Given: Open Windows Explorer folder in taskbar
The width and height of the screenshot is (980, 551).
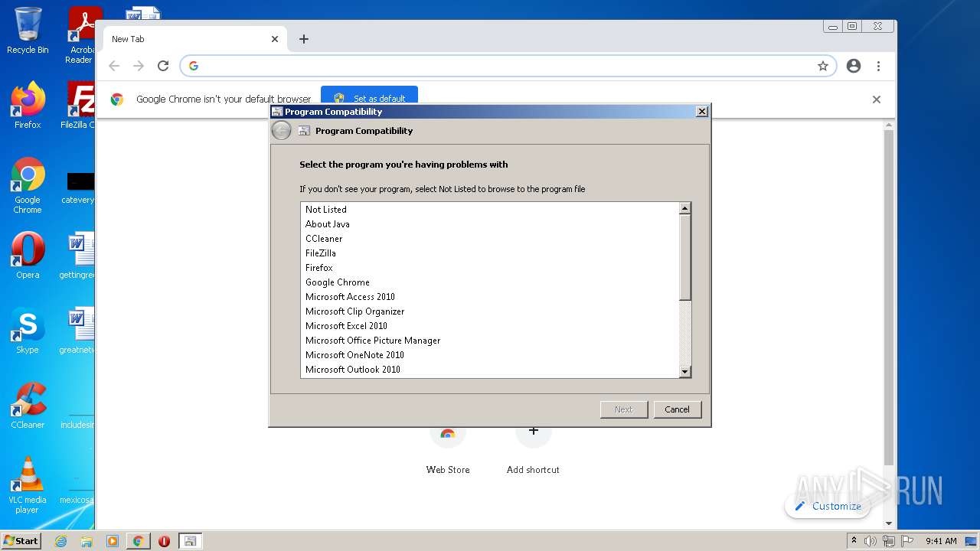Looking at the screenshot, I should (x=87, y=541).
